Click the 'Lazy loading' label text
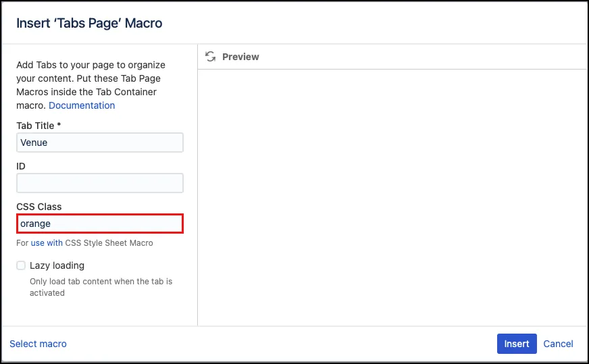Image resolution: width=589 pixels, height=364 pixels. pos(57,265)
